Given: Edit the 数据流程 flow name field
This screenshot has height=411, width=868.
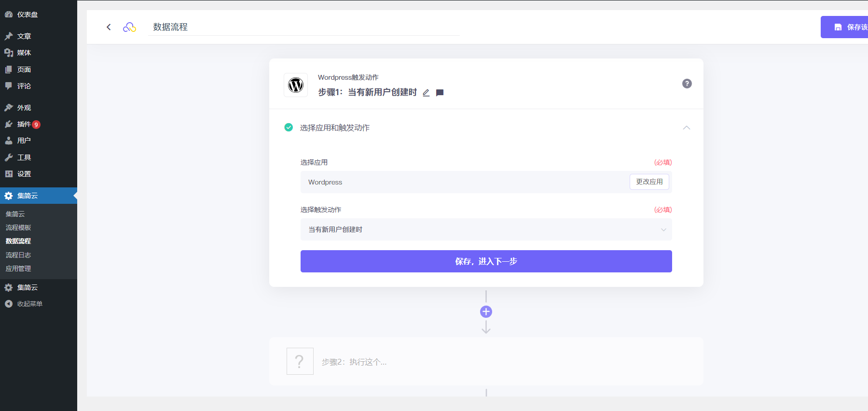Looking at the screenshot, I should click(x=304, y=27).
